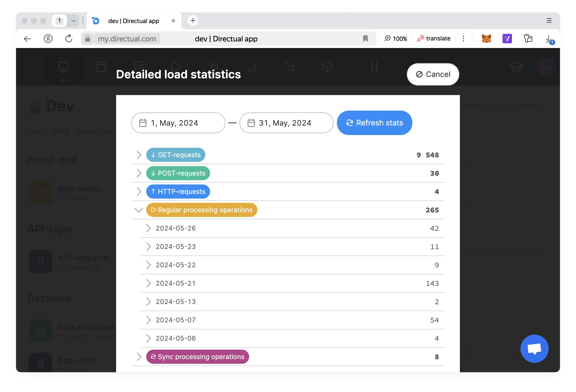Image resolution: width=576 pixels, height=392 pixels.
Task: Reload the page with refresh icon
Action: [69, 39]
